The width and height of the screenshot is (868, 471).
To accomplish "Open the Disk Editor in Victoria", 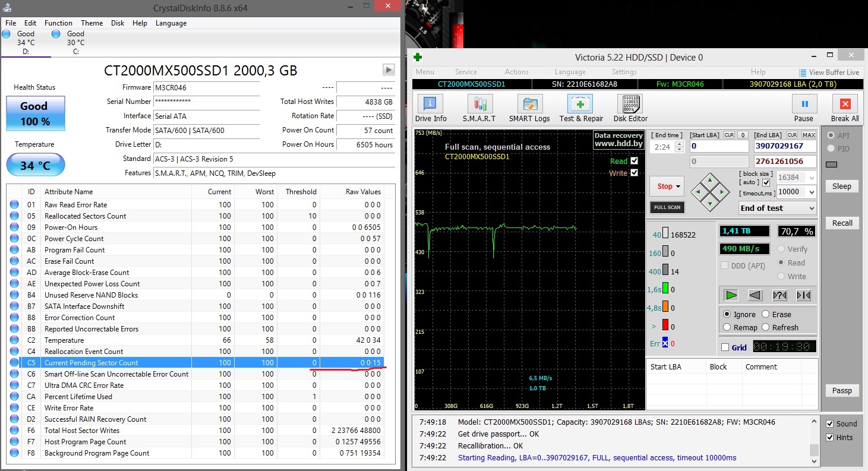I will 630,108.
